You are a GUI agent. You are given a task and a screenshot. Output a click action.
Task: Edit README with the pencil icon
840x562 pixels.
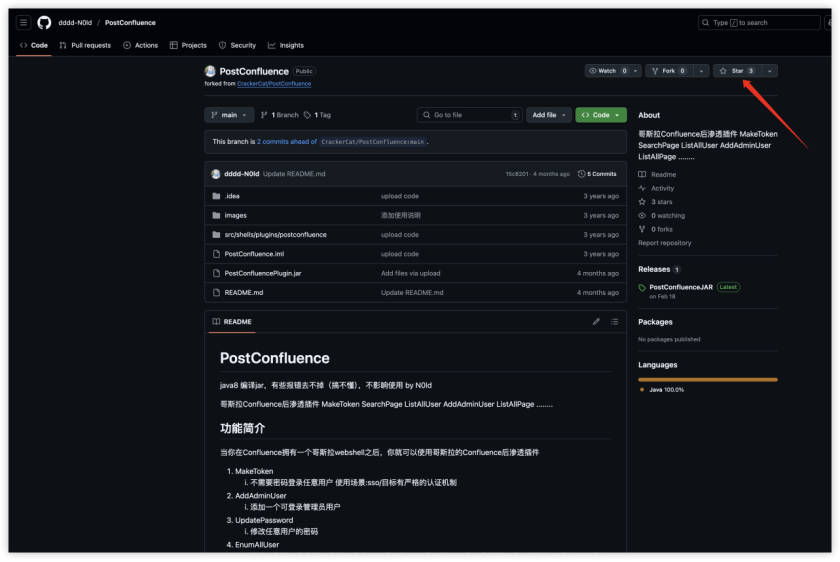click(596, 321)
